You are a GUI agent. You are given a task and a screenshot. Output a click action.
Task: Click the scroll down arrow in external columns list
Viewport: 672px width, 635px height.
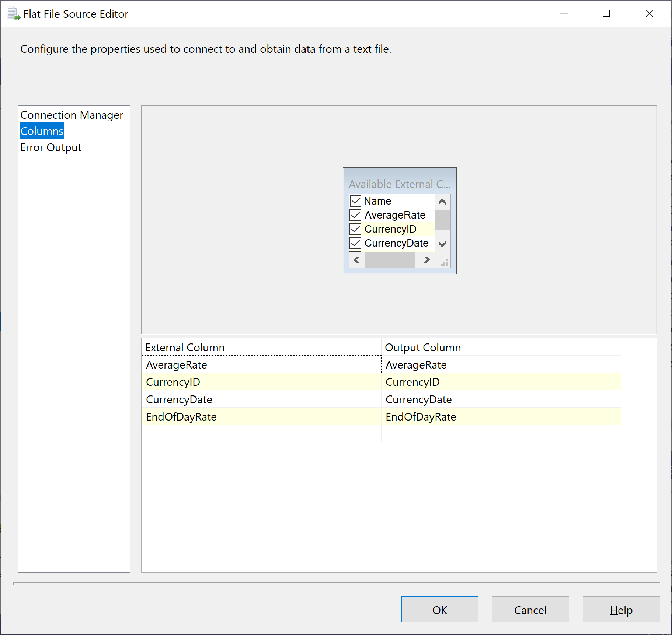pos(442,243)
